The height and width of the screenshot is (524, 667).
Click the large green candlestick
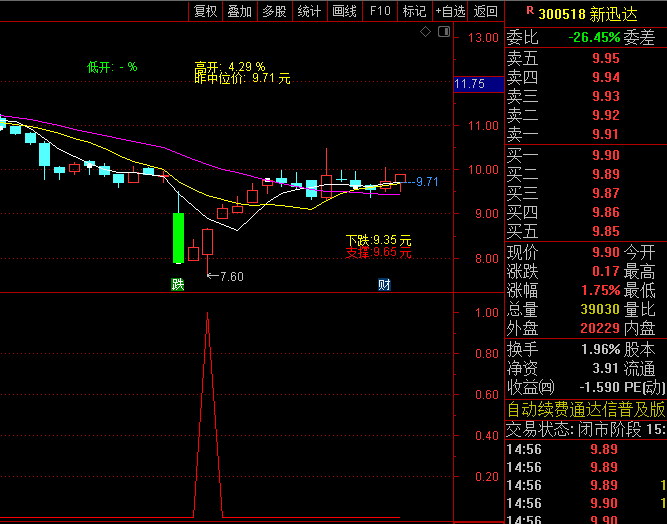click(x=178, y=238)
